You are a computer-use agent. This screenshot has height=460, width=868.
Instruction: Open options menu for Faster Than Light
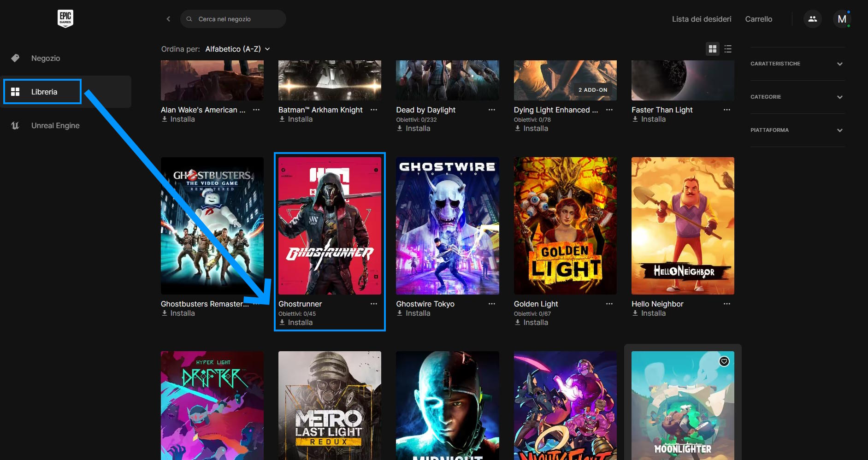[x=727, y=110]
